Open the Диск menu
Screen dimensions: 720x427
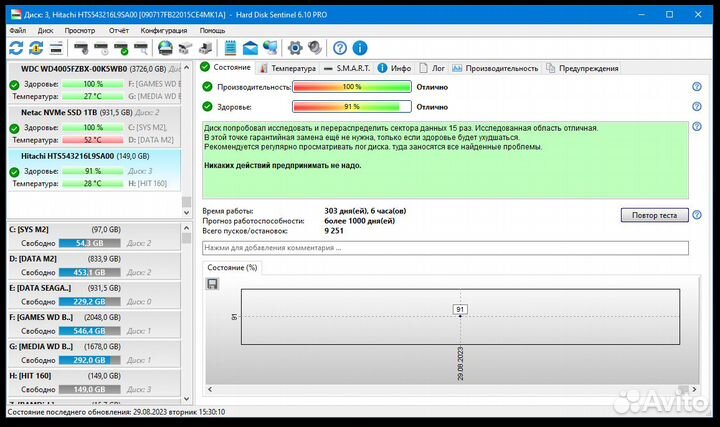tap(45, 30)
